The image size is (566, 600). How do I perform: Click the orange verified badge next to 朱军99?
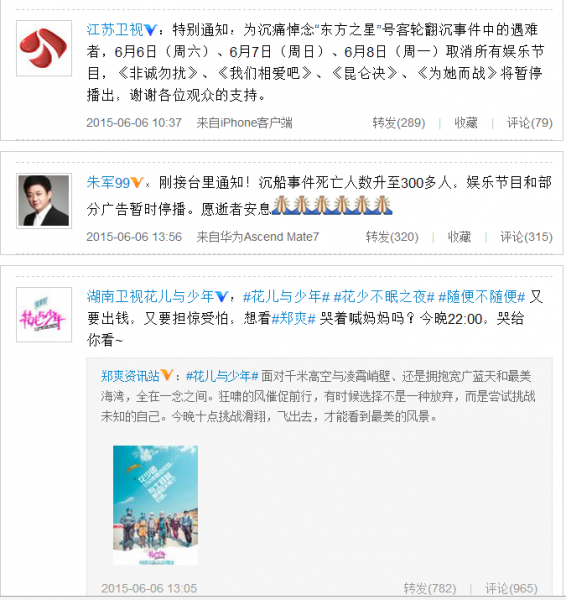tap(137, 182)
